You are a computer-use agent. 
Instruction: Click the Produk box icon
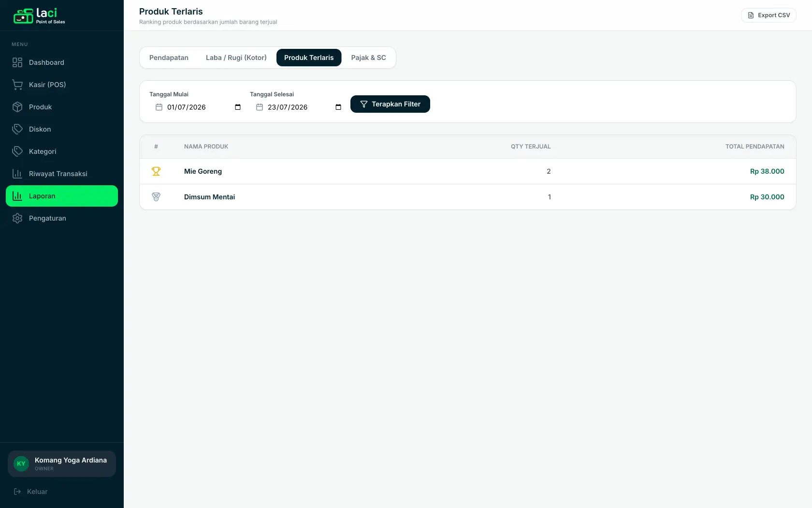click(17, 107)
